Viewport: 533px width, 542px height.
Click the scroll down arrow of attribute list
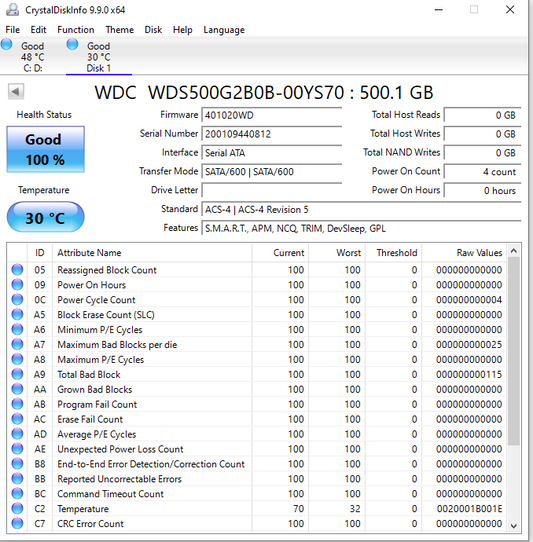(514, 526)
